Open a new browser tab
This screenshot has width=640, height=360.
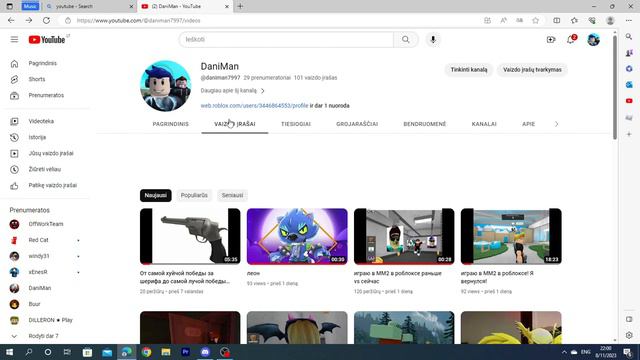tap(240, 7)
